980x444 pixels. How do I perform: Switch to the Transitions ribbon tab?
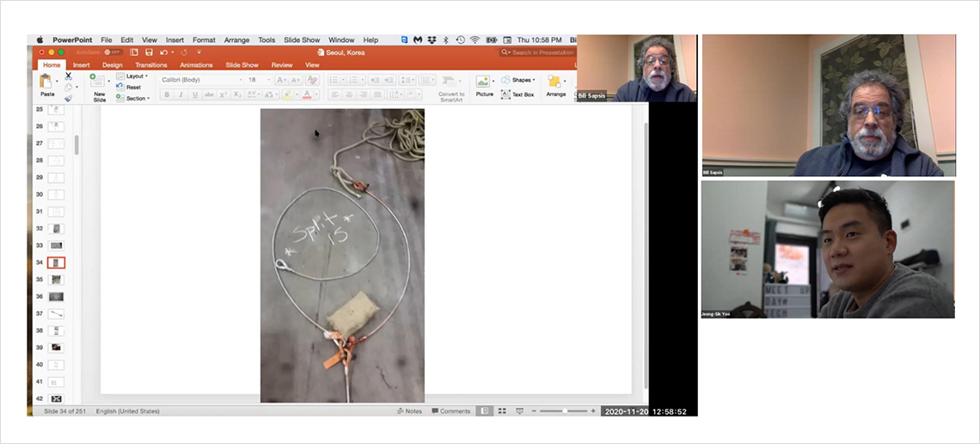coord(150,65)
